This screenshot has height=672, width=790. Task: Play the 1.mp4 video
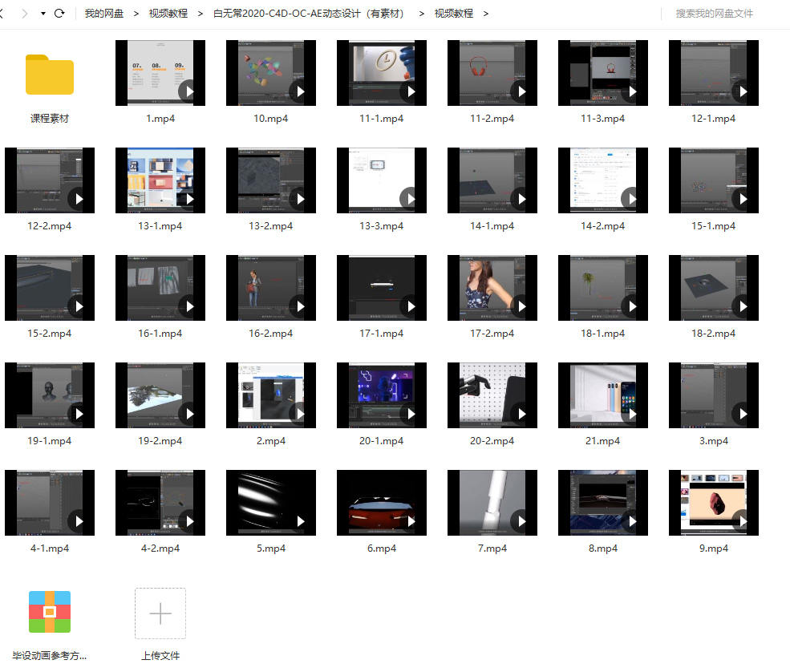coord(189,91)
